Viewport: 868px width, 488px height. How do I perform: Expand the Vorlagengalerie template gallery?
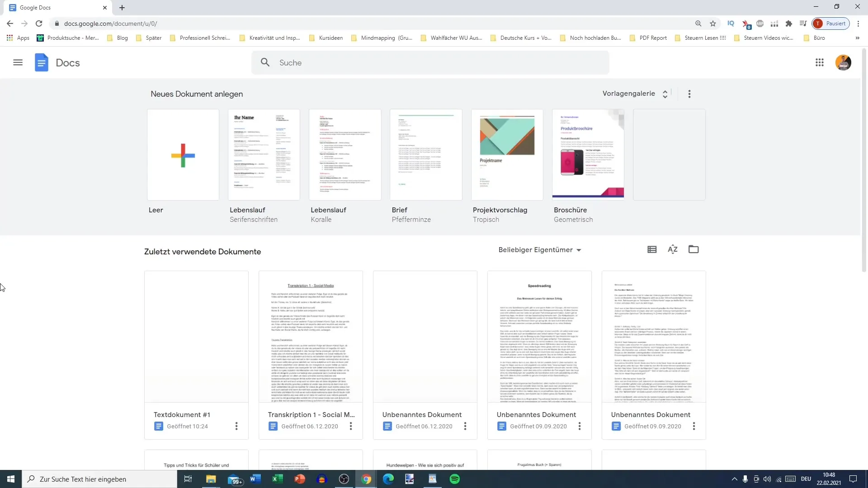(x=635, y=94)
